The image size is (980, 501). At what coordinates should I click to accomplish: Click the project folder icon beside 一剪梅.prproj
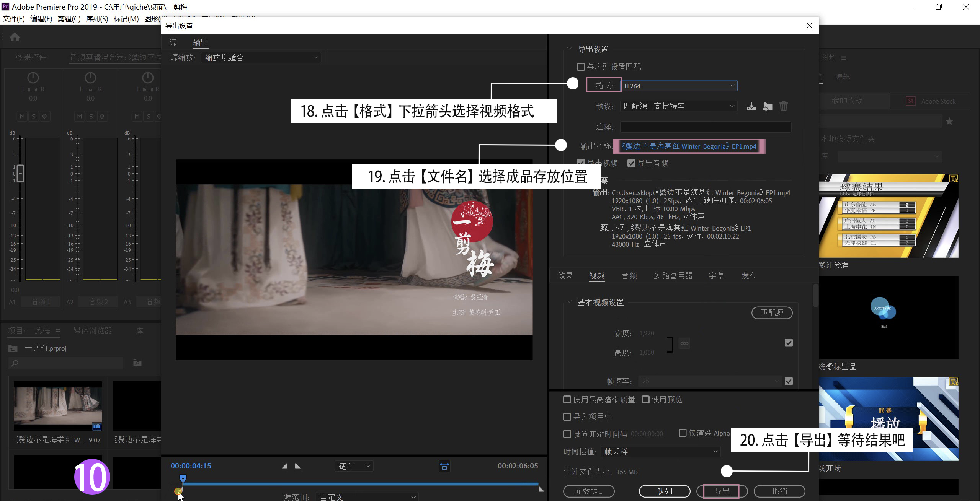[x=13, y=348]
